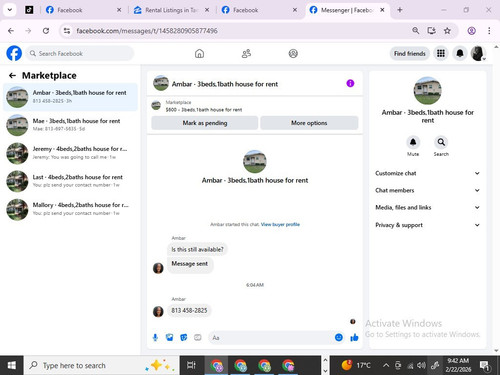Open the emoji picker in message box
Viewport: 500px width, 375px height.
click(x=339, y=338)
